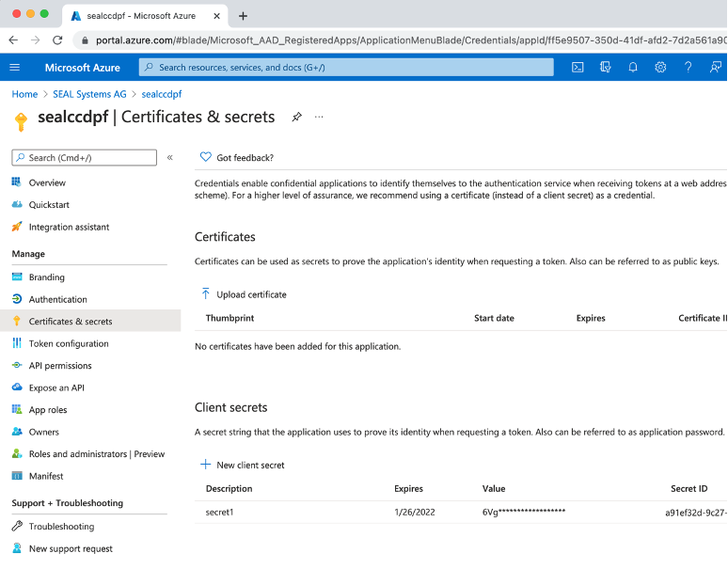Open Troubleshooting under Support
The height and width of the screenshot is (585, 728).
[x=61, y=527]
